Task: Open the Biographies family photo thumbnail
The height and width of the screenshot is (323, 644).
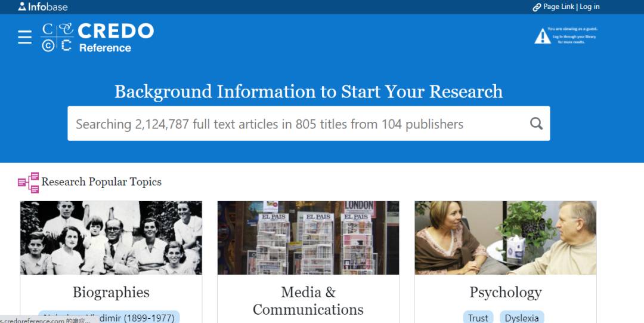Action: click(111, 238)
